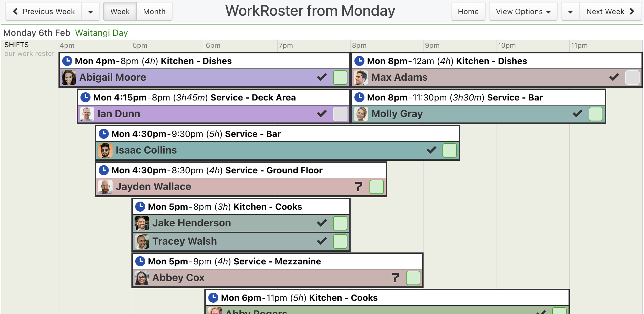Click the checkmark icon beside Tracey Walsh
The height and width of the screenshot is (314, 644).
(x=322, y=241)
